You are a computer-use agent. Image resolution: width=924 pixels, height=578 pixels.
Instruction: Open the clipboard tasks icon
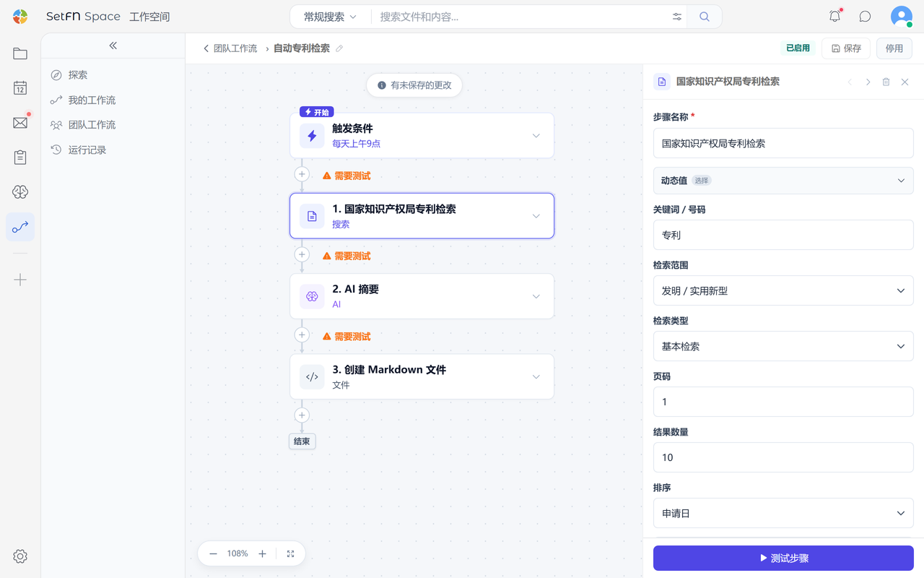(x=20, y=158)
